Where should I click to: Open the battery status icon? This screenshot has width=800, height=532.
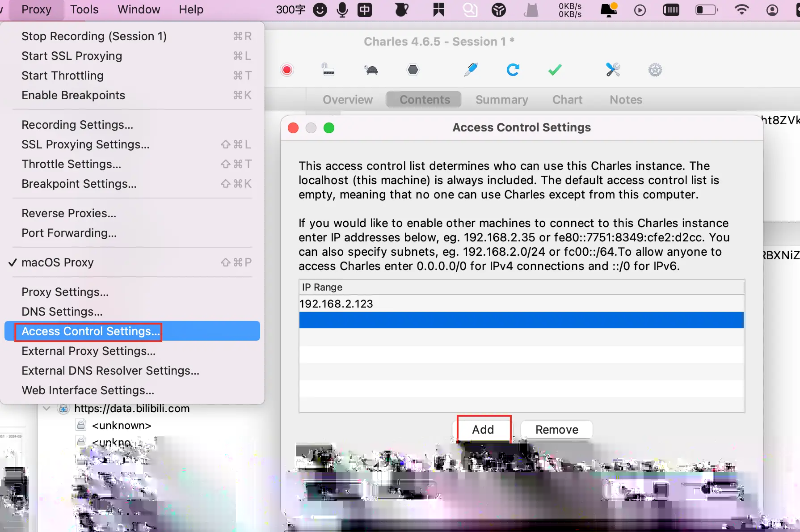tap(707, 10)
